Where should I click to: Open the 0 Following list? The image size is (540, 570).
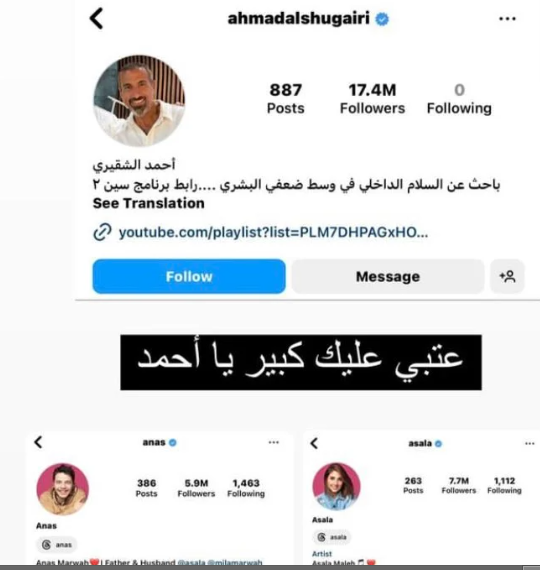(x=459, y=99)
